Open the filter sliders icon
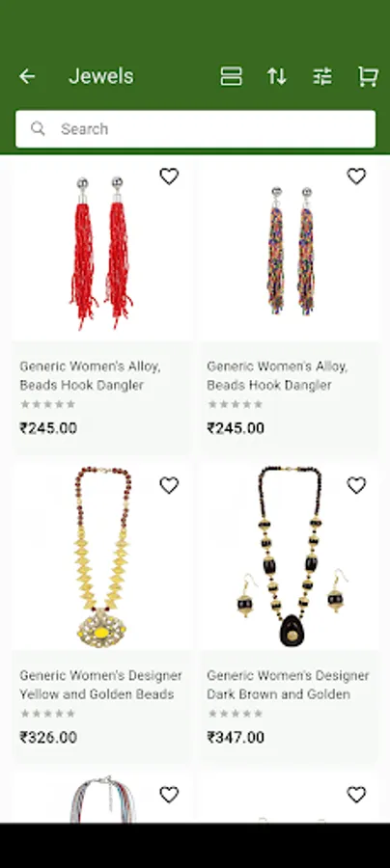The width and height of the screenshot is (390, 868). pos(322,76)
